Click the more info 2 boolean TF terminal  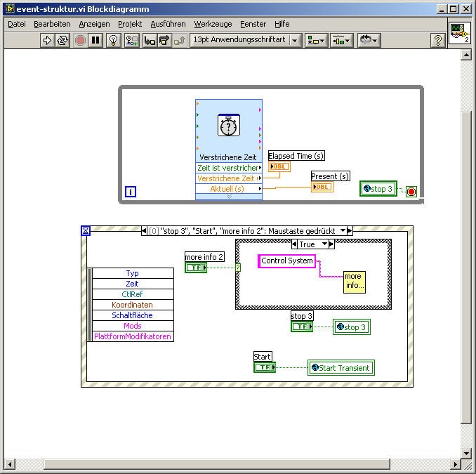(x=196, y=268)
